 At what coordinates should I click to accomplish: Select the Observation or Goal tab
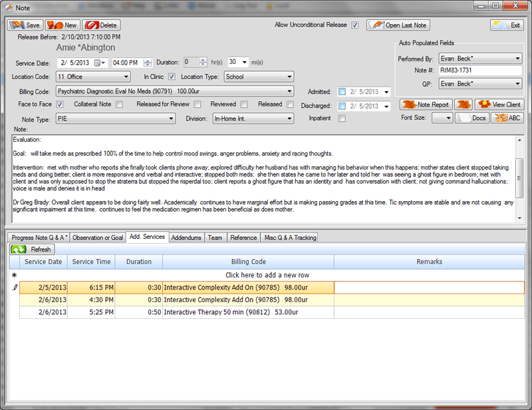[x=98, y=237]
